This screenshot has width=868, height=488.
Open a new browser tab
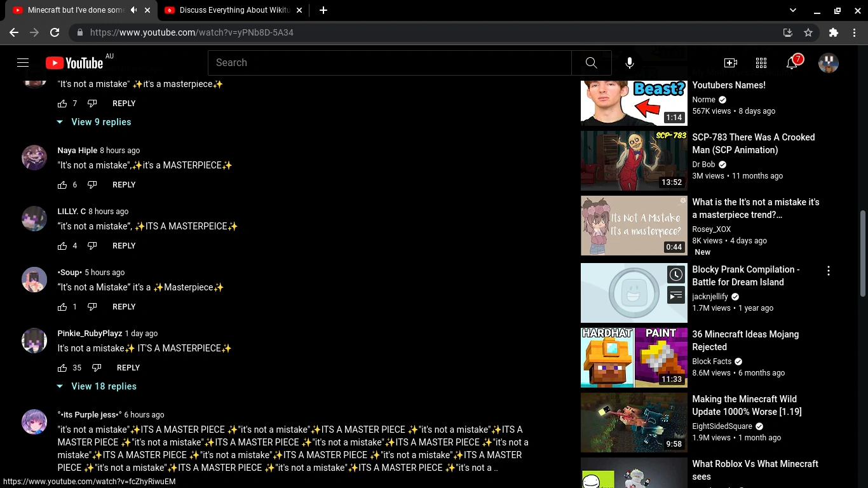(x=323, y=10)
